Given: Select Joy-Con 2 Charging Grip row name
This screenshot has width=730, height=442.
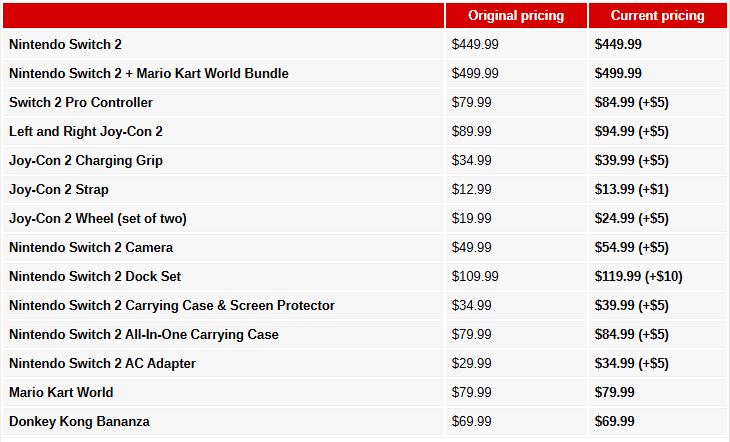Looking at the screenshot, I should [x=86, y=160].
